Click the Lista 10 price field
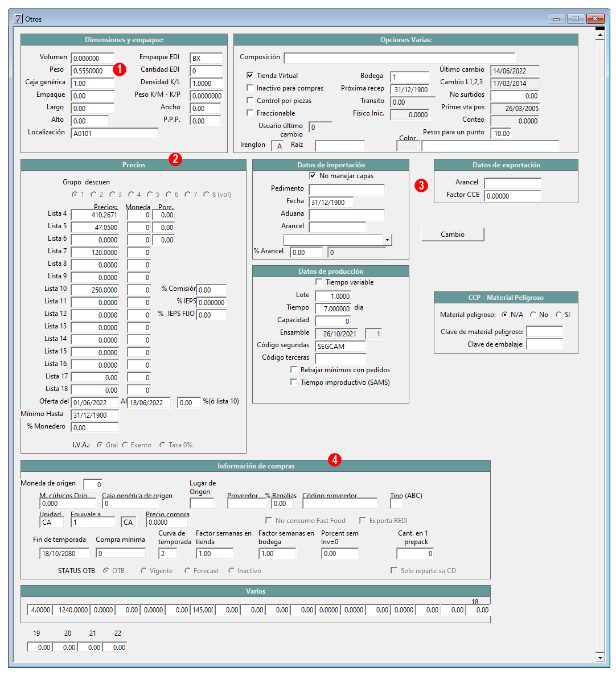This screenshot has width=616, height=675. 95,290
